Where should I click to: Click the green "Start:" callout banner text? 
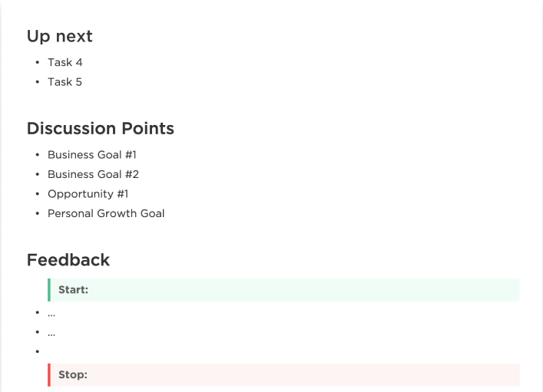(74, 290)
